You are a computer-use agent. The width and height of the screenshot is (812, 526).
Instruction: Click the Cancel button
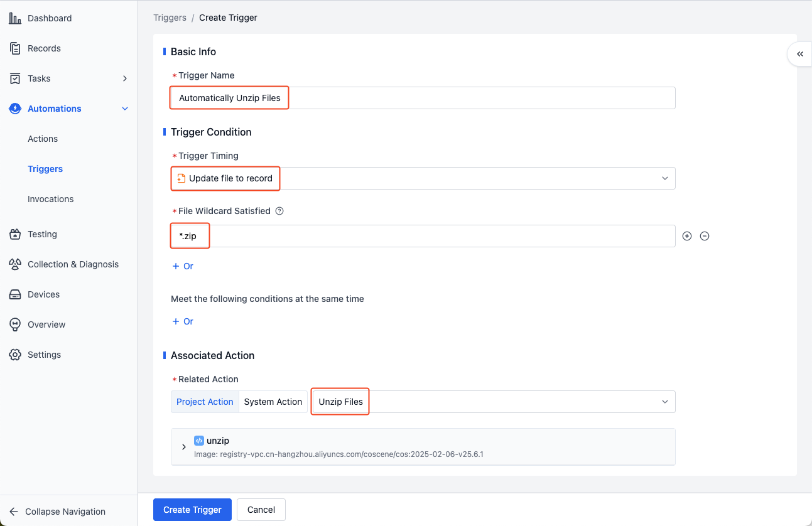click(261, 510)
